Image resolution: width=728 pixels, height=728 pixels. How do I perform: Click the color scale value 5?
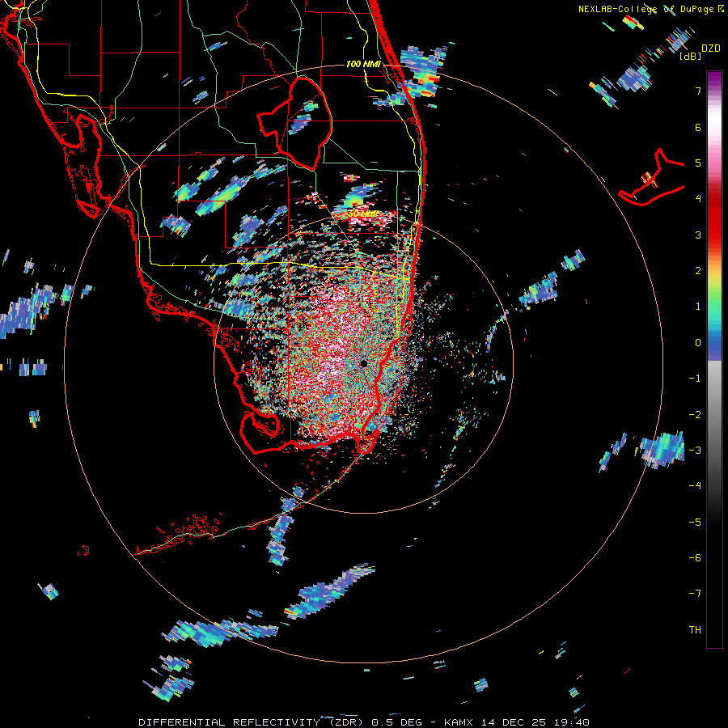coord(698,163)
